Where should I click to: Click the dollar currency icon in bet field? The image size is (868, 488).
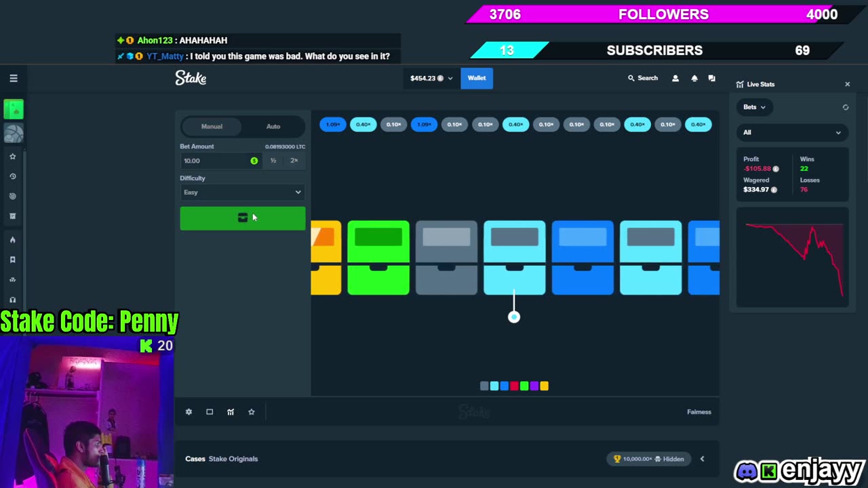coord(254,161)
